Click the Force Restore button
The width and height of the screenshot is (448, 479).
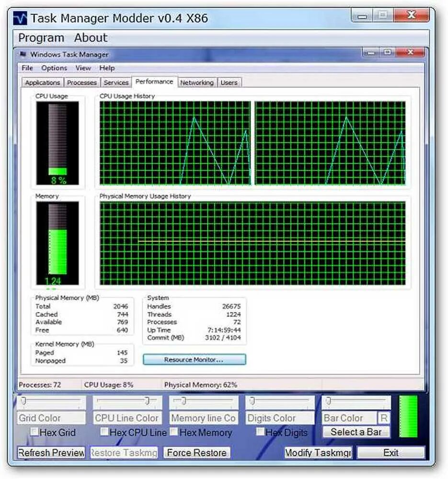[x=197, y=453]
